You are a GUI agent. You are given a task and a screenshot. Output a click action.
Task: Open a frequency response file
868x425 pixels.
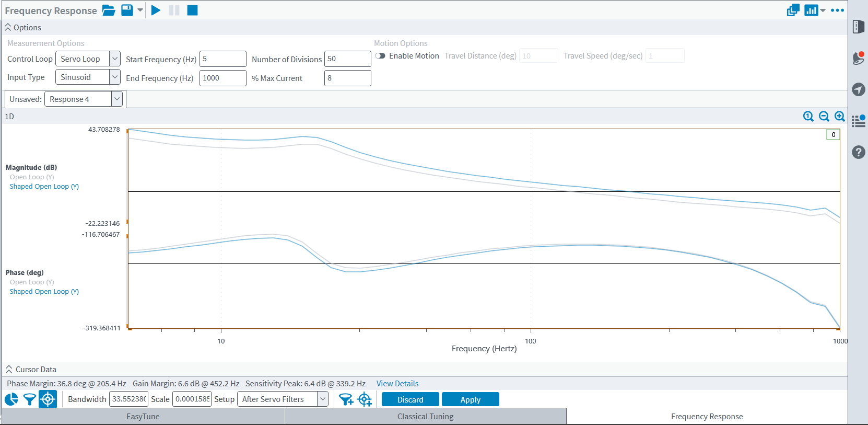[x=108, y=10]
